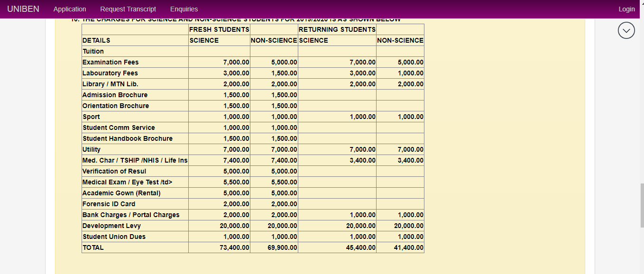Open the Request Transcript menu

point(128,9)
